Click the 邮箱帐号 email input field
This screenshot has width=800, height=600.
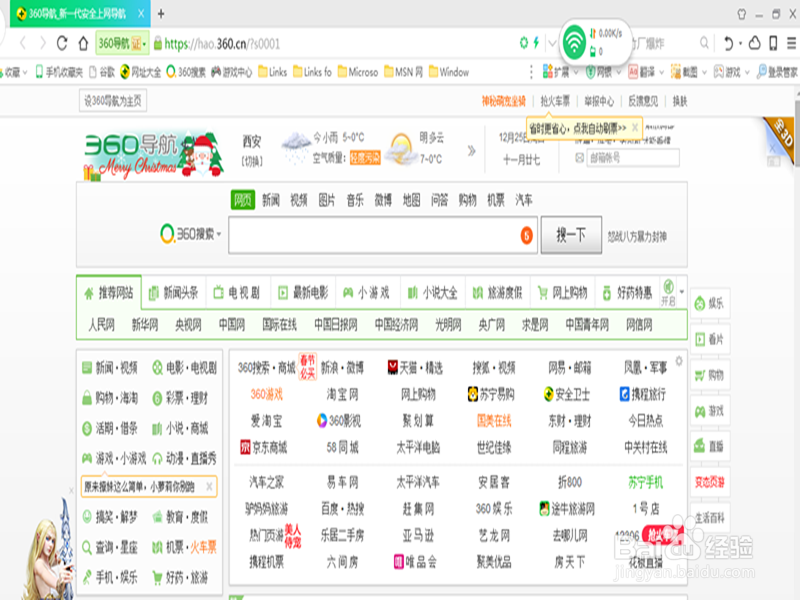(633, 158)
